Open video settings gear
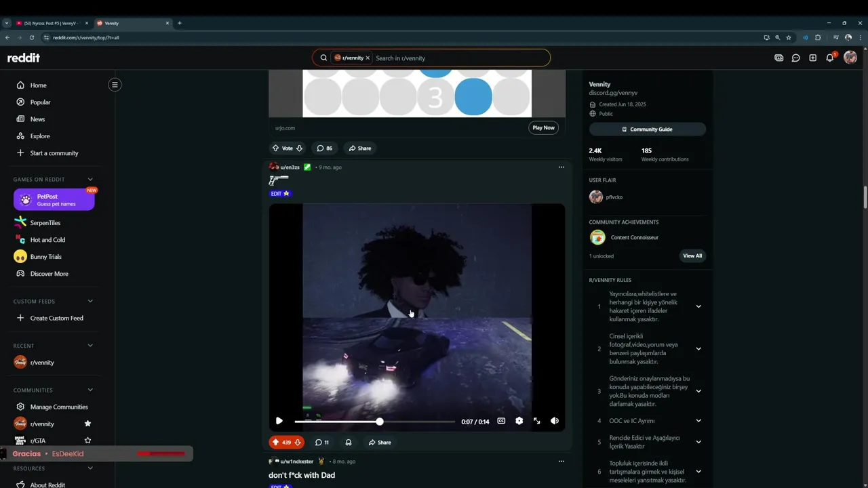 [x=519, y=421]
